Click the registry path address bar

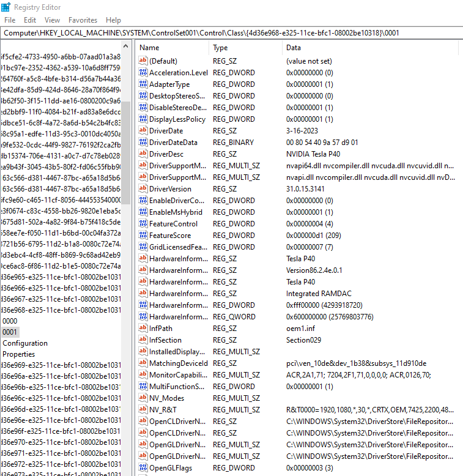pos(231,32)
